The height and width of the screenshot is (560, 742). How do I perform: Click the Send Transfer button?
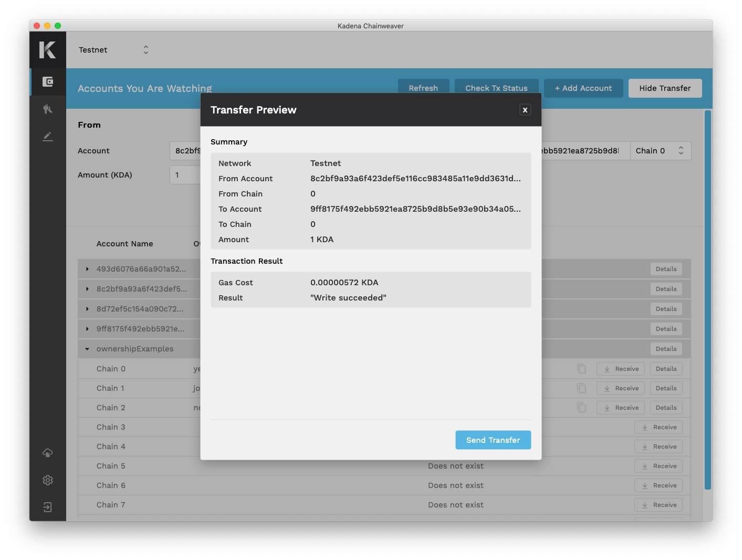coord(493,440)
